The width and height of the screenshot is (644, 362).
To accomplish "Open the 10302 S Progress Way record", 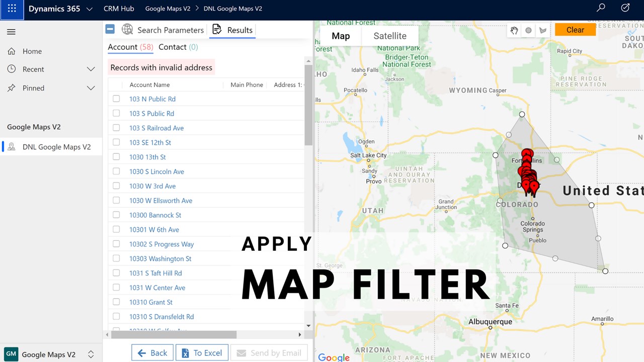I will click(x=162, y=244).
